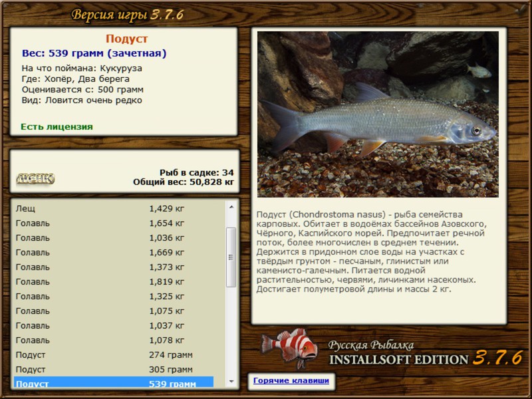Select Лещ 1,429 кг in the list
The width and height of the screenshot is (532, 399).
(x=113, y=209)
